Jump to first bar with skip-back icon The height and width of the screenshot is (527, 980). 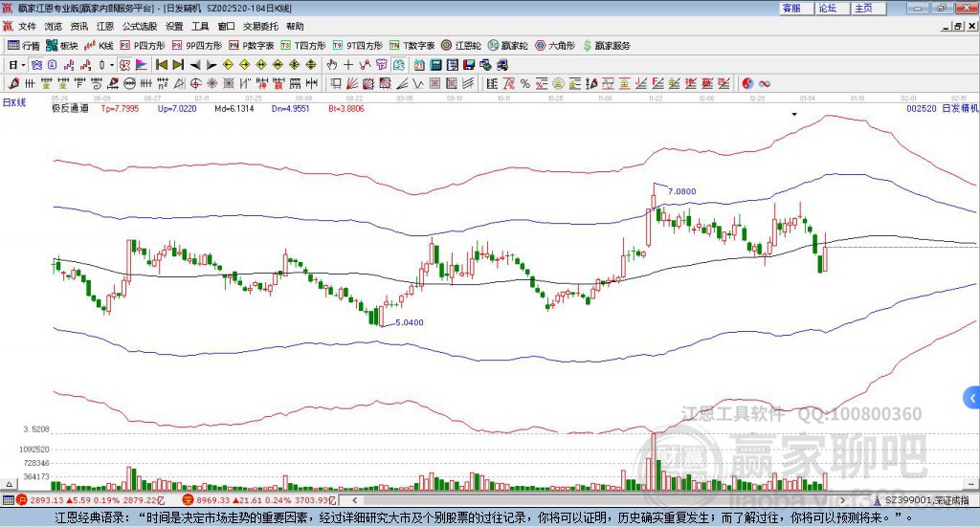[x=161, y=65]
